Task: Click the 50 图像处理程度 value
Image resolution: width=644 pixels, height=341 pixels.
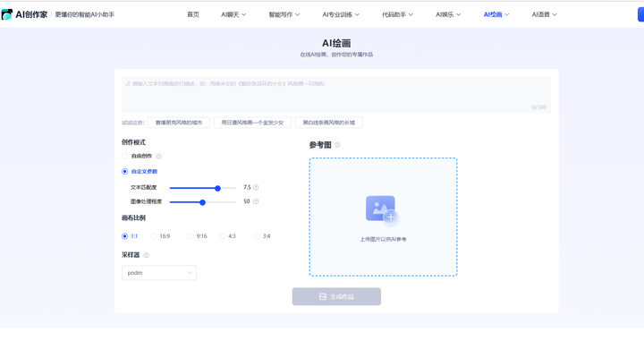Action: click(247, 201)
